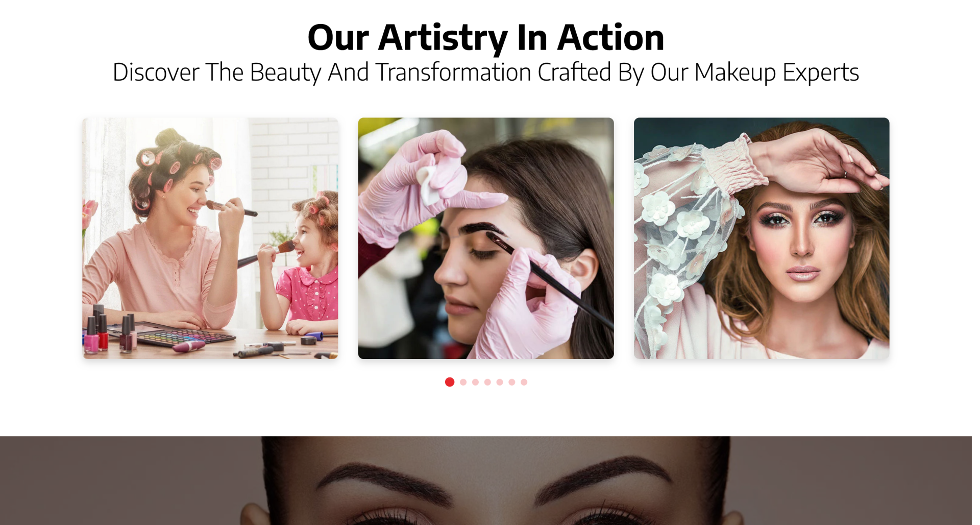Jump to the last carousel dot

tap(524, 382)
